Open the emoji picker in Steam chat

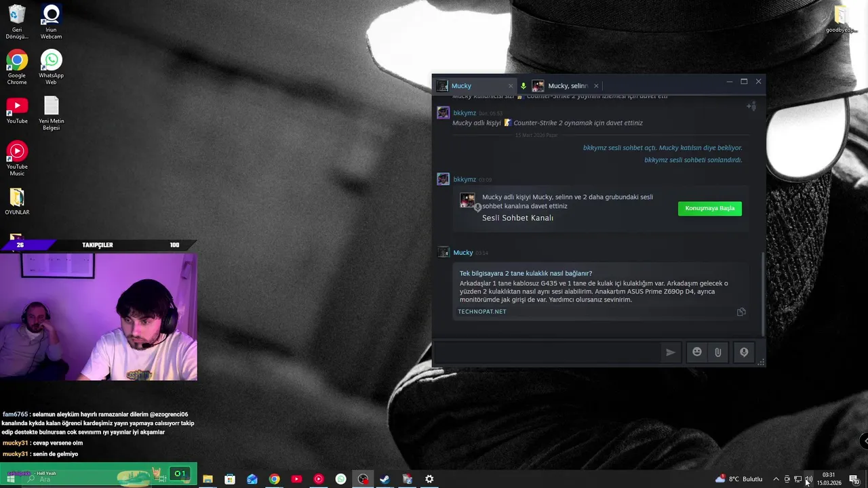697,352
